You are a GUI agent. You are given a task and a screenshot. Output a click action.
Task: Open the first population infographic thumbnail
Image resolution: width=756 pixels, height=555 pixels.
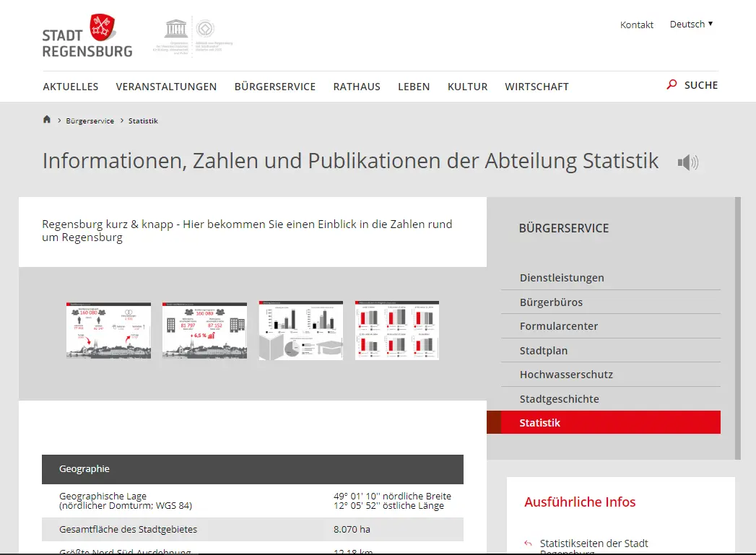[x=108, y=331]
